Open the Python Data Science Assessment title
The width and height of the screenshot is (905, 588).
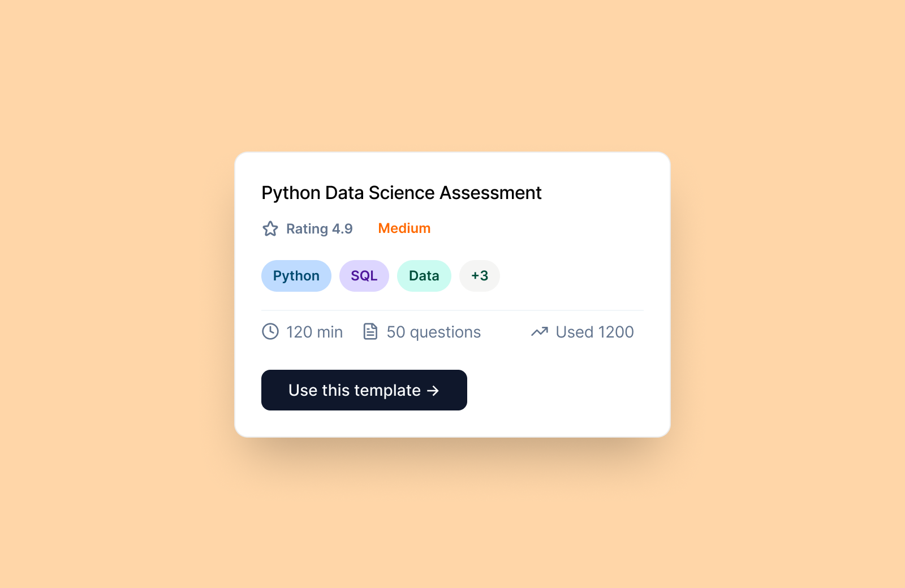(400, 193)
